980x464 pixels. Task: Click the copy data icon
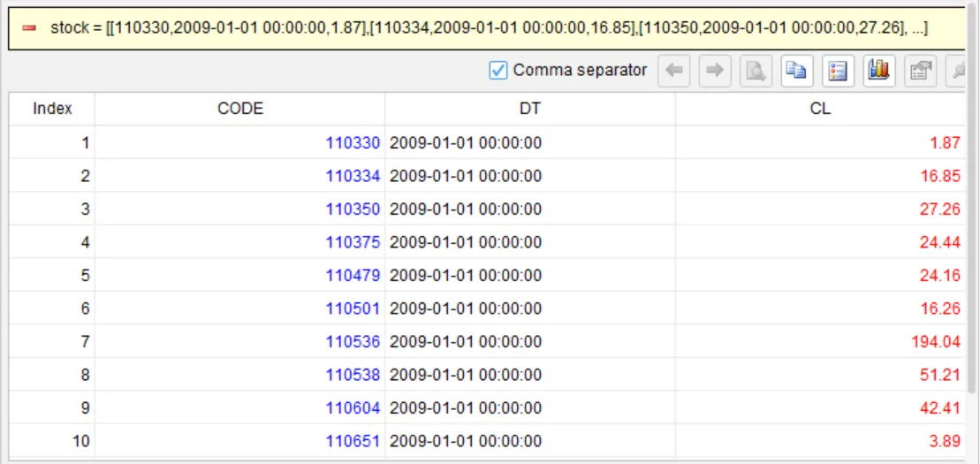click(x=797, y=71)
